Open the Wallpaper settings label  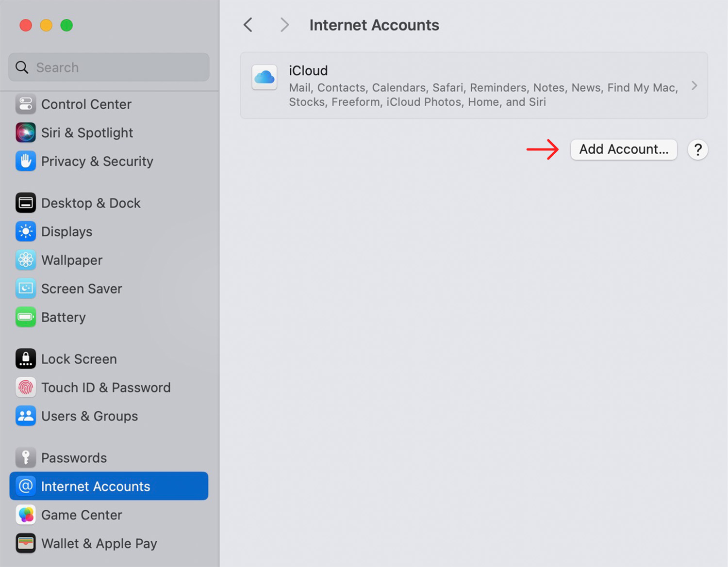pyautogui.click(x=72, y=260)
